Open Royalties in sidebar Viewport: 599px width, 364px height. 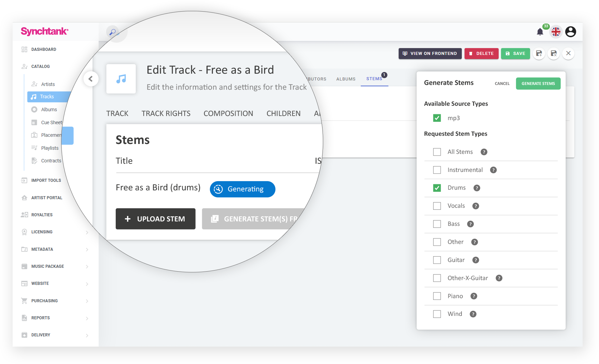[x=42, y=215]
